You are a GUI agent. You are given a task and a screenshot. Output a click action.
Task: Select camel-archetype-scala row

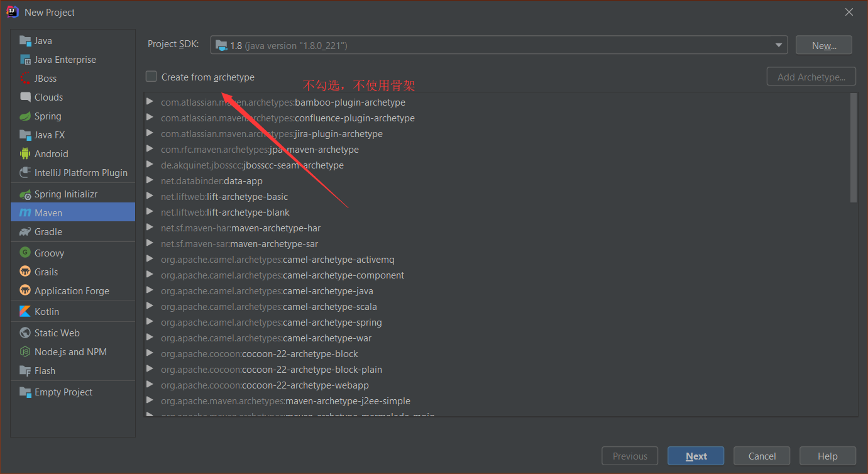coord(497,307)
